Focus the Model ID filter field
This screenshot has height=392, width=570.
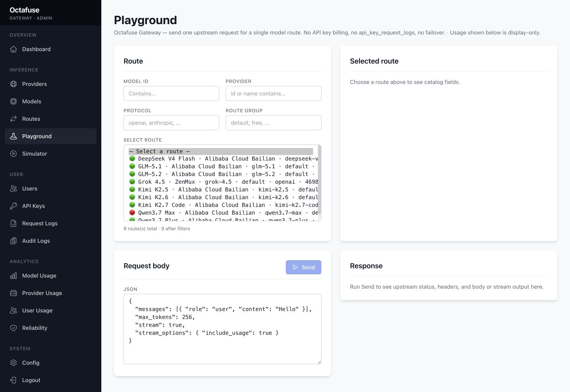point(171,93)
